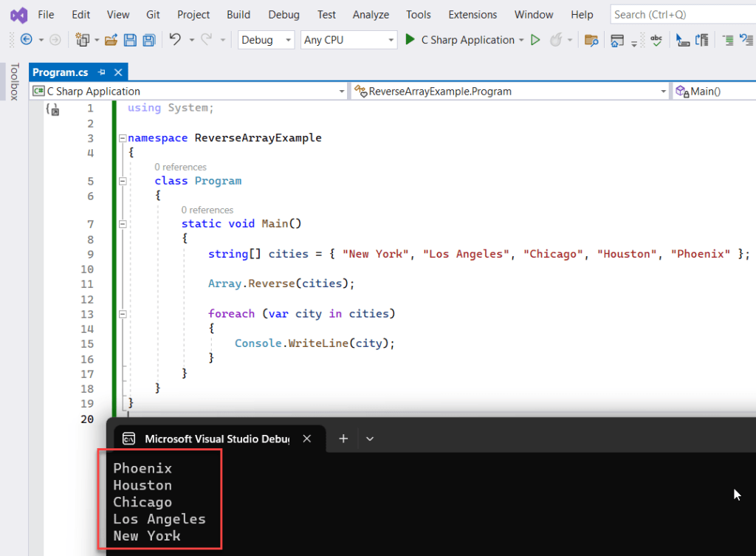Click Navigate Backward arrow
This screenshot has width=756, height=556.
[25, 40]
